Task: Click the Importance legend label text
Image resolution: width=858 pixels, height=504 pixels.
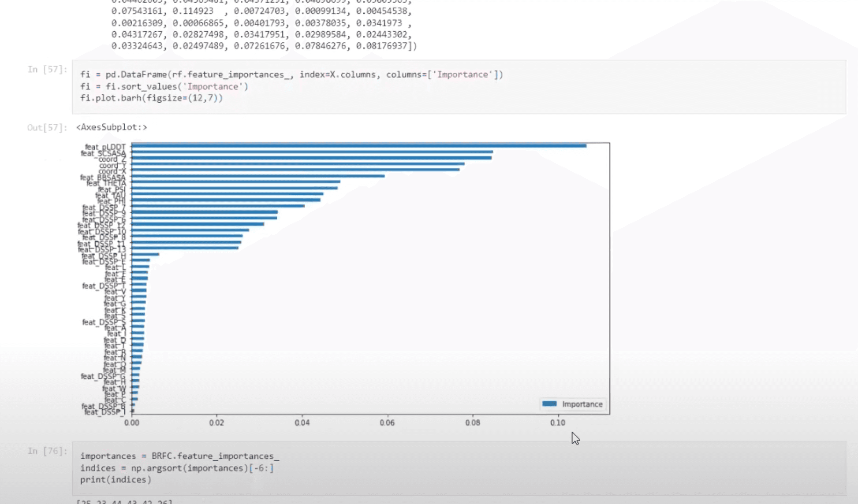Action: (x=582, y=404)
